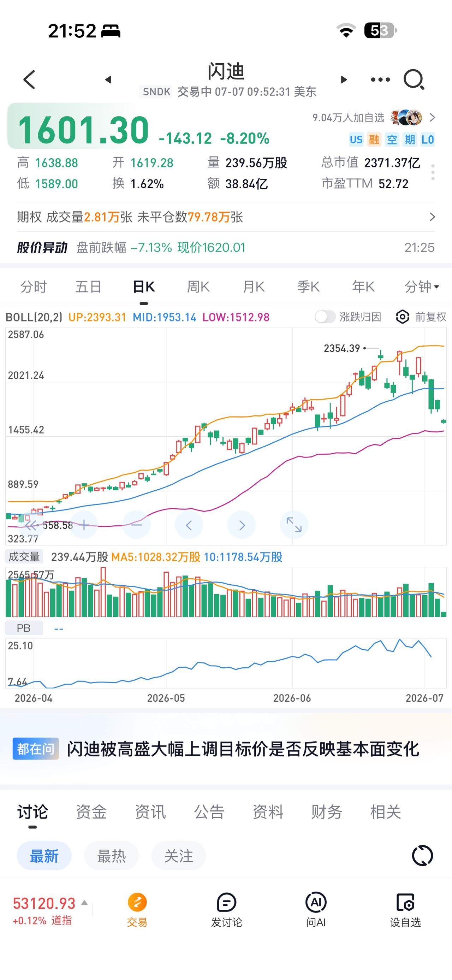
Task: Tap the Wi-Fi icon in status bar
Action: (346, 30)
